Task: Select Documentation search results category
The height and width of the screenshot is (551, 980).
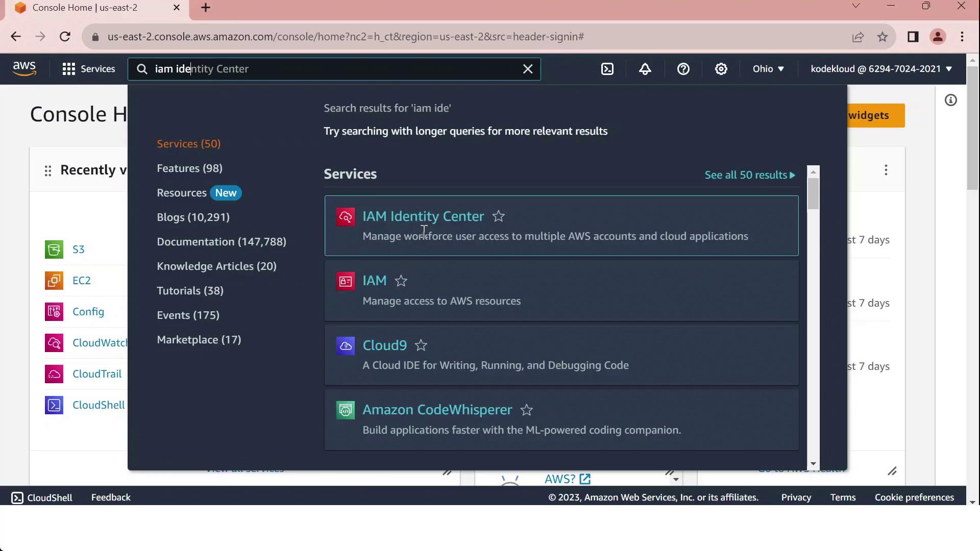Action: 221,242
